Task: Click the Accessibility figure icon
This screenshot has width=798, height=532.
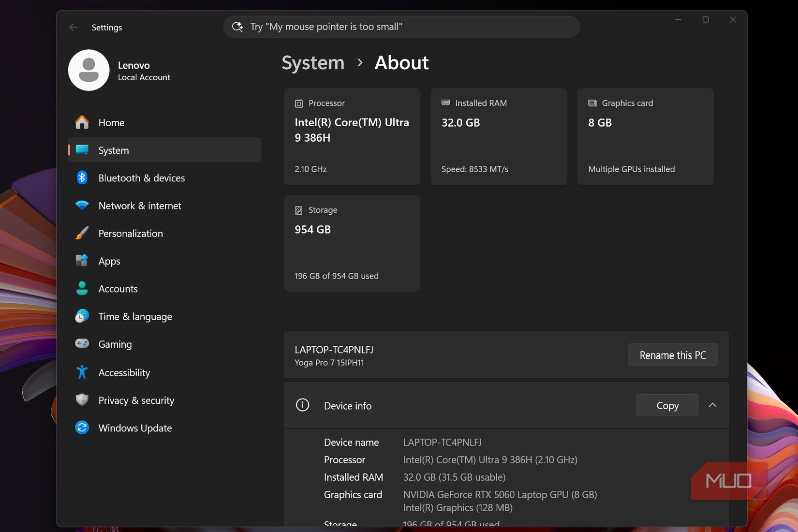Action: coord(82,372)
